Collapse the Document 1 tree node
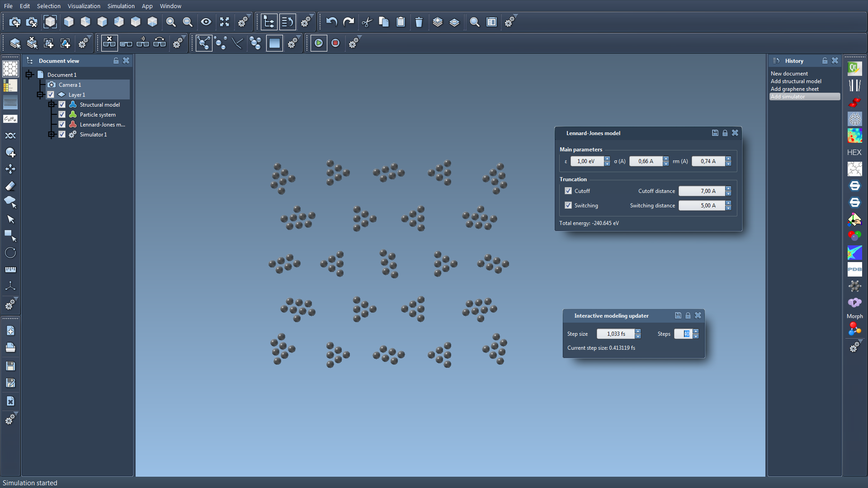This screenshot has height=488, width=868. (29, 75)
